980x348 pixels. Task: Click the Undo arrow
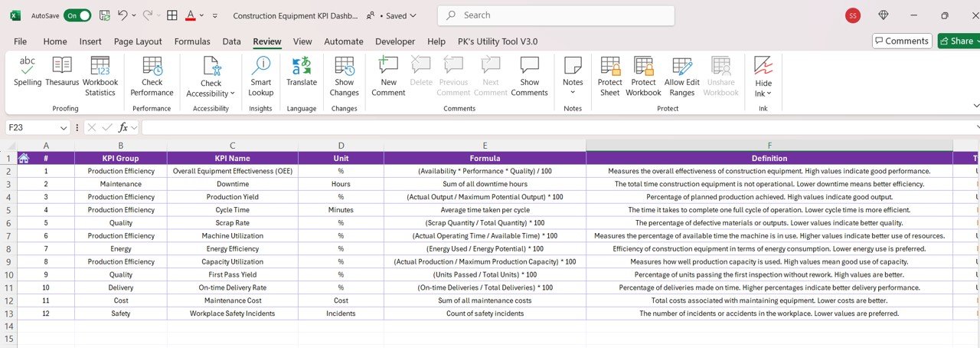[122, 15]
